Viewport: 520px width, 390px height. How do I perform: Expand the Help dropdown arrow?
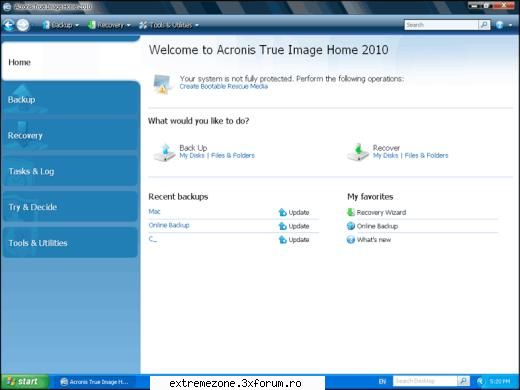[510, 25]
